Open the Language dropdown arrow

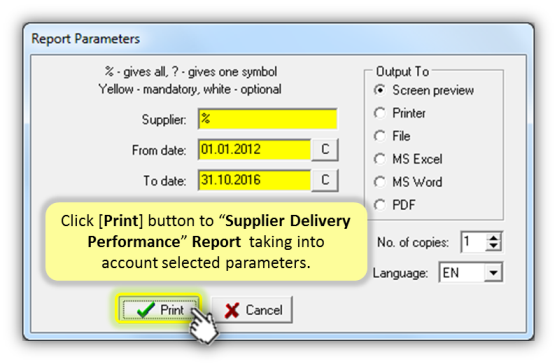tap(493, 273)
